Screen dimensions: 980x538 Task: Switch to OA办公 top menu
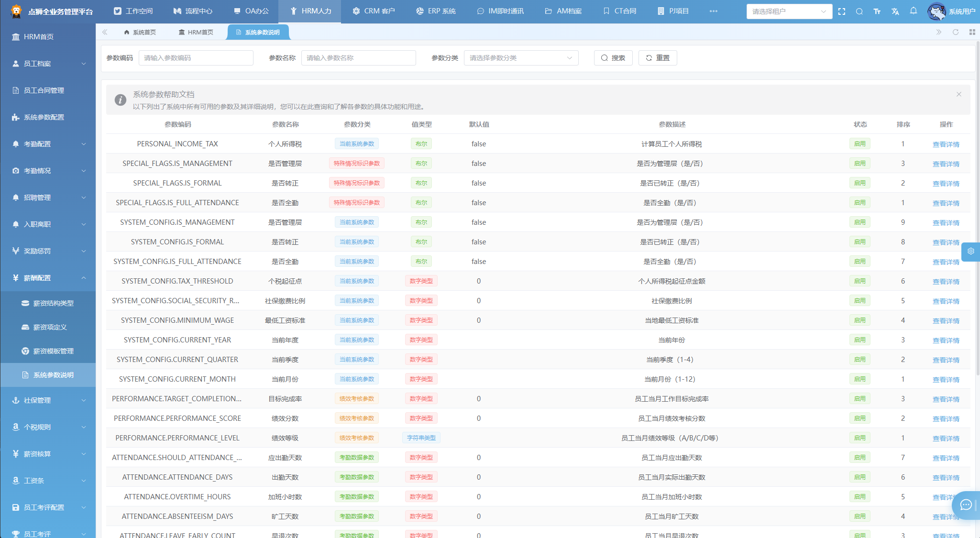[251, 11]
